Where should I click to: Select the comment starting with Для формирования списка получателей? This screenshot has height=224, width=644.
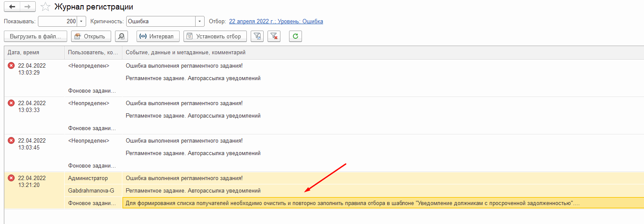click(x=383, y=203)
